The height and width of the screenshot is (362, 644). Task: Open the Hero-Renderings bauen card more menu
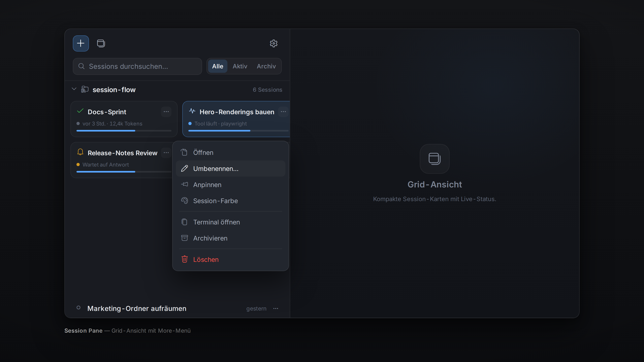click(x=283, y=112)
